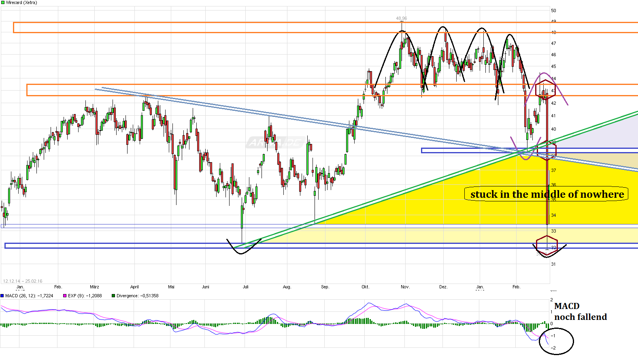Click the 'Mai' month label
The height and width of the screenshot is (364, 638).
pos(171,287)
